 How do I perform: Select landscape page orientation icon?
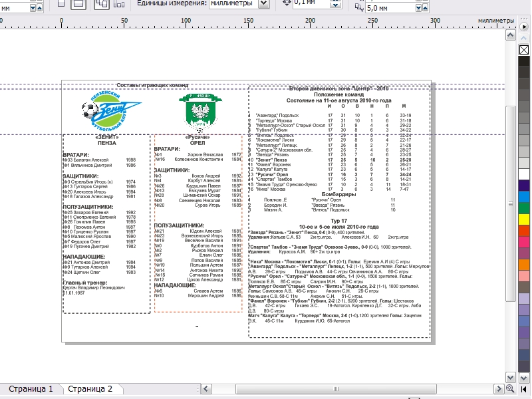[x=78, y=4]
